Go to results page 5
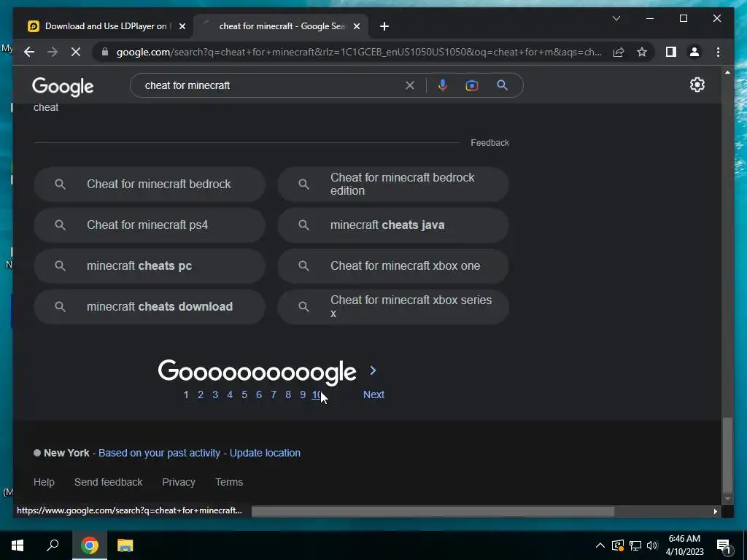 point(244,394)
